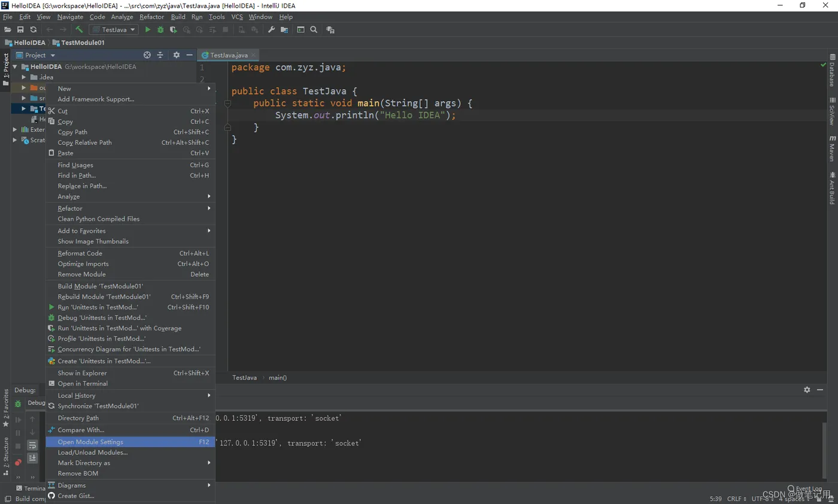Open the Debug panel gear settings
838x504 pixels.
coord(807,390)
